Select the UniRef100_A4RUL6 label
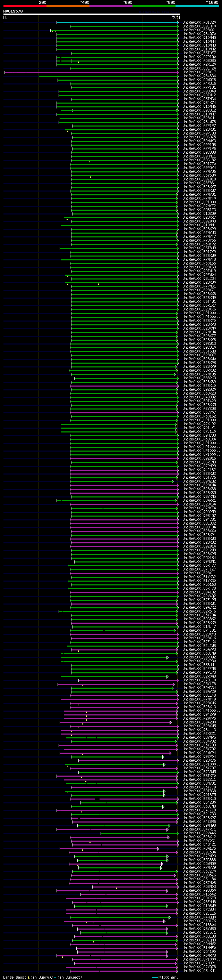Image resolution: width=222 pixels, height=980 pixels. [x=199, y=84]
